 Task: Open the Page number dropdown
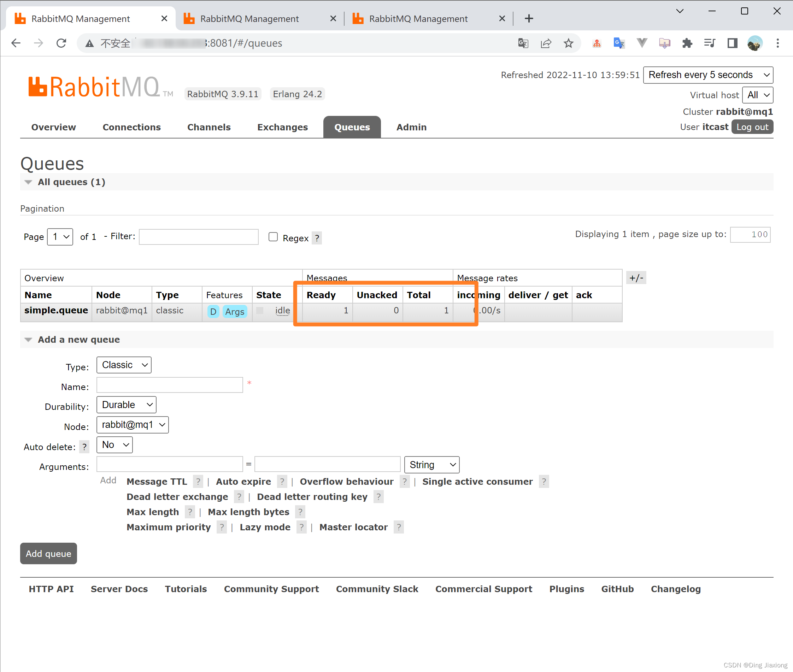[x=60, y=237]
